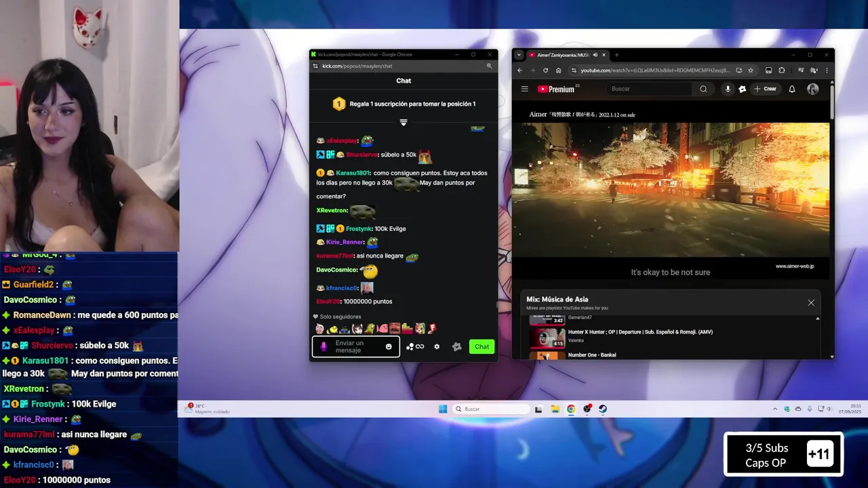Click the star badge icon beside Chat button
Image resolution: width=868 pixels, height=488 pixels.
457,346
